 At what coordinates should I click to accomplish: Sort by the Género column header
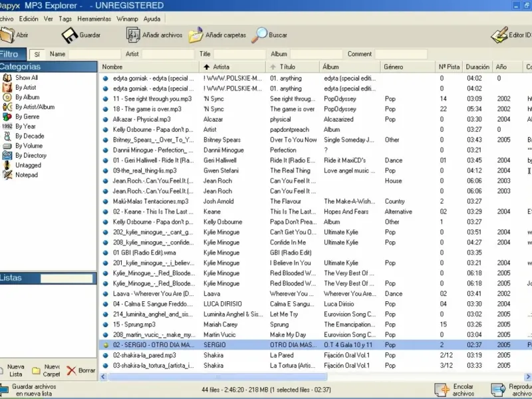click(408, 67)
